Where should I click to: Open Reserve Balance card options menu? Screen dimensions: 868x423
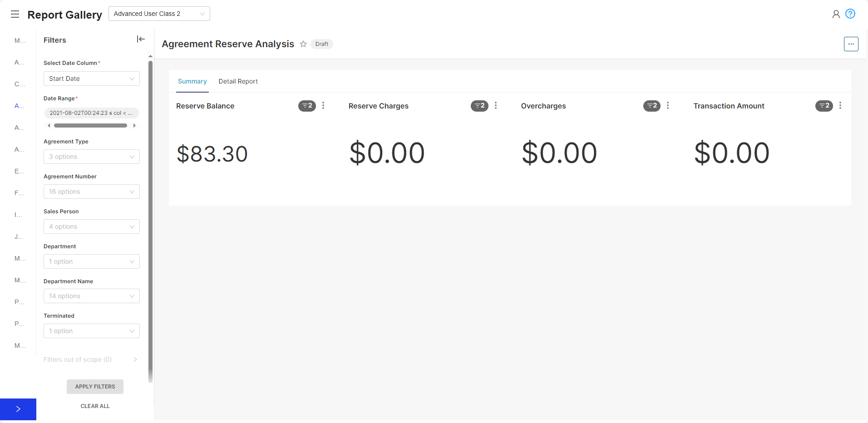323,106
